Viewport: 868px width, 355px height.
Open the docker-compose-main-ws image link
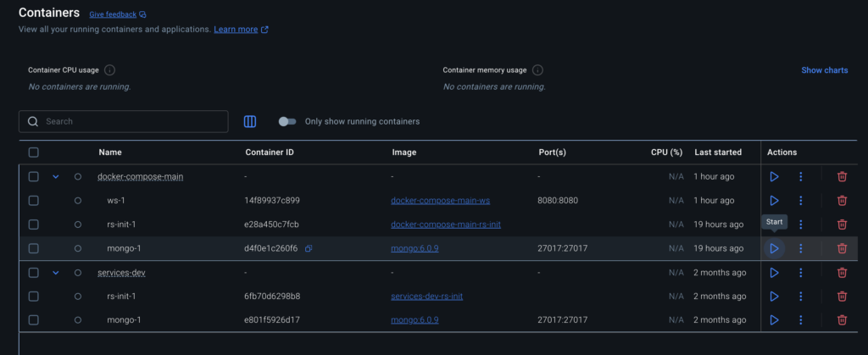tap(440, 201)
